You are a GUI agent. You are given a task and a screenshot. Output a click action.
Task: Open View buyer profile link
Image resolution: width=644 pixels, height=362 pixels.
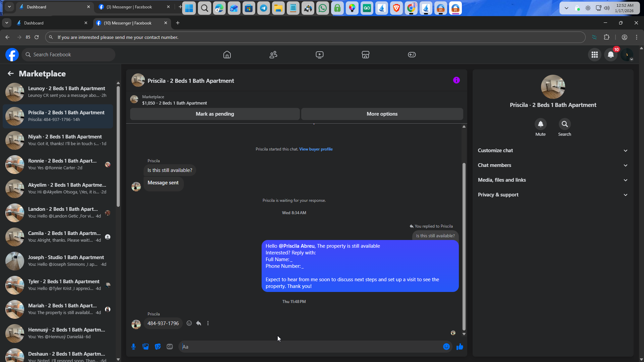316,149
